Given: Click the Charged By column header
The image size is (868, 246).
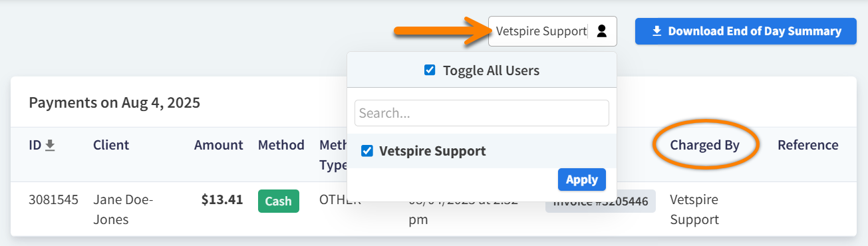Looking at the screenshot, I should pos(704,145).
